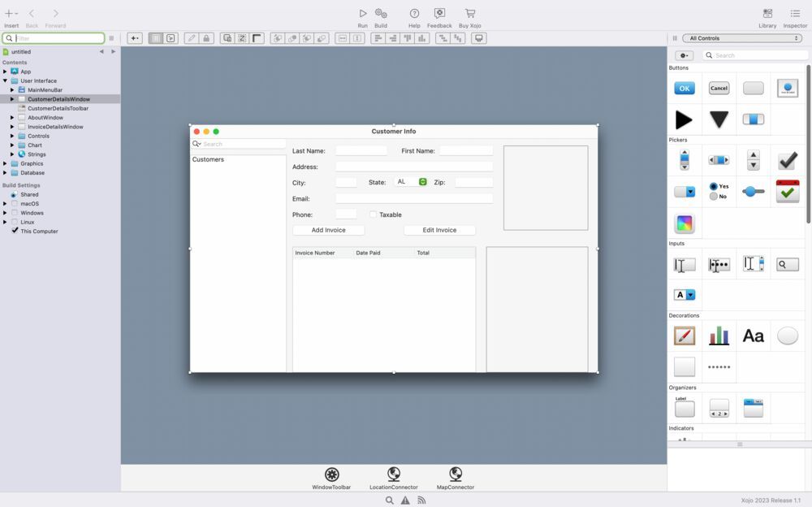This screenshot has height=507, width=812.
Task: Select the Yes/No radio button control
Action: (x=719, y=191)
